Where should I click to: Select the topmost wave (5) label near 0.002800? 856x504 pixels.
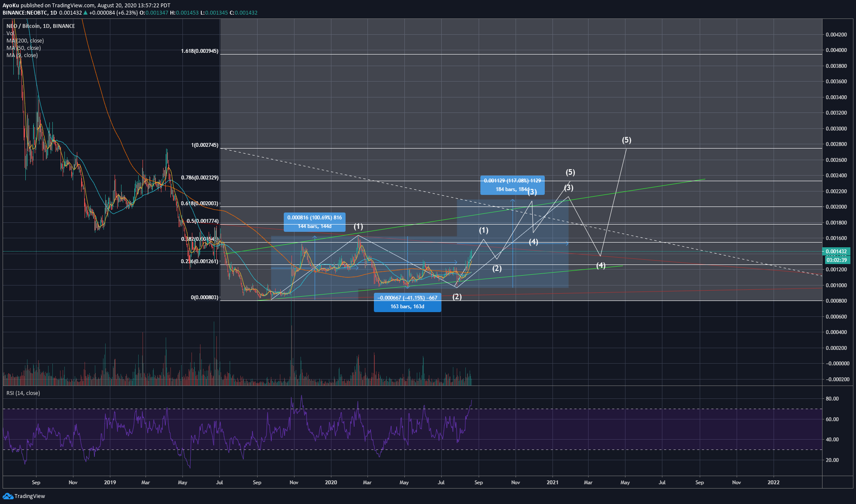627,140
